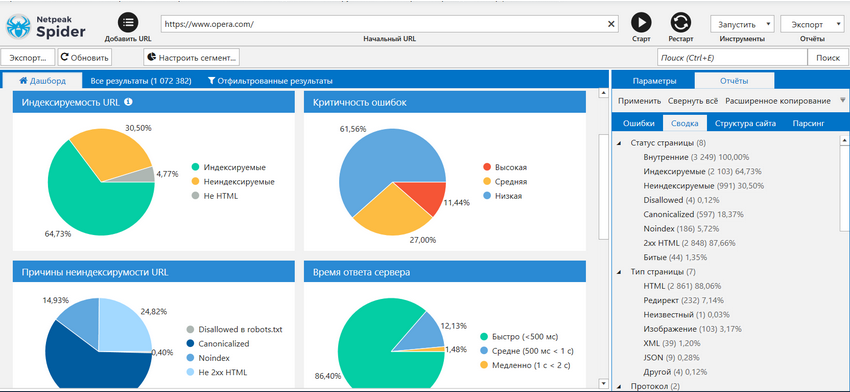Click the orange Неиндексируемые legend dot
Viewport: 850px width, 392px height.
coord(195,182)
